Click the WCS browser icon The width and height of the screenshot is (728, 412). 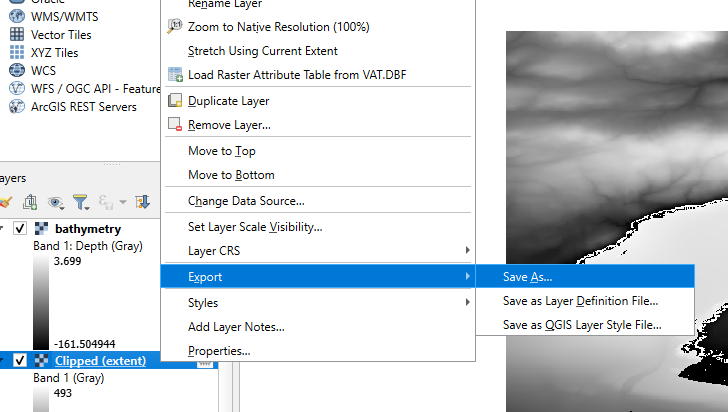(x=17, y=71)
